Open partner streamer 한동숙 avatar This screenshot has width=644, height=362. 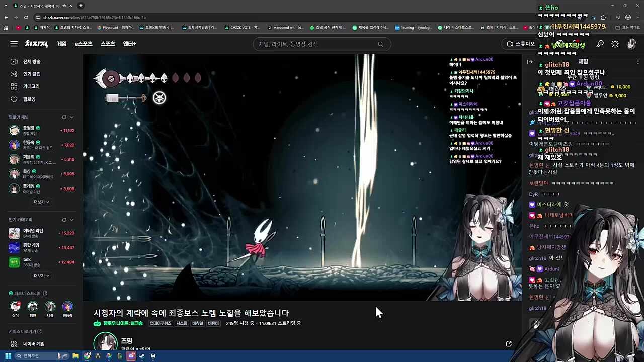tap(67, 307)
